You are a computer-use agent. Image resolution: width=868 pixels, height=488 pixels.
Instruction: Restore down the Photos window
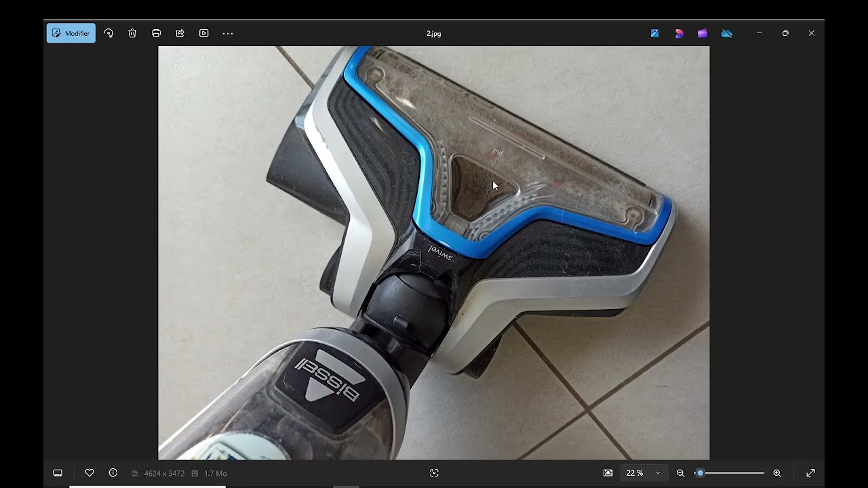click(785, 33)
